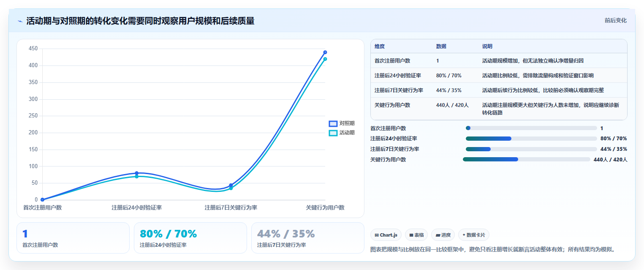Open the KPI card showing 1

tap(73, 238)
